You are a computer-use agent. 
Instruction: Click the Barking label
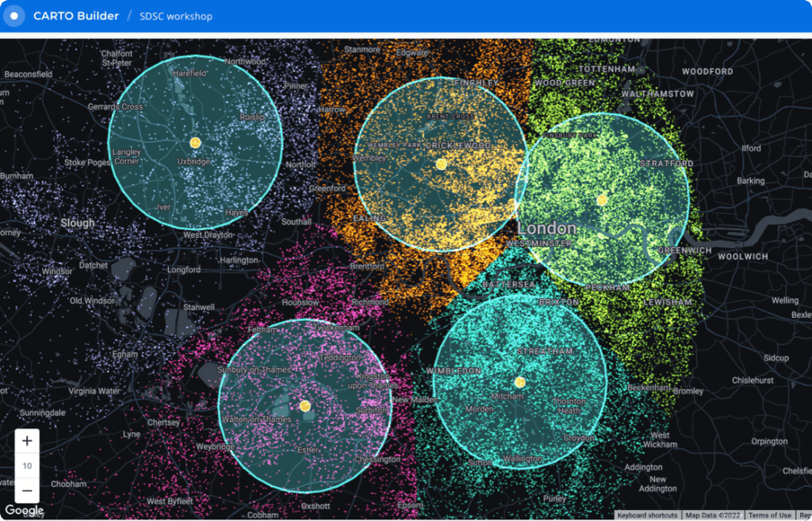751,181
